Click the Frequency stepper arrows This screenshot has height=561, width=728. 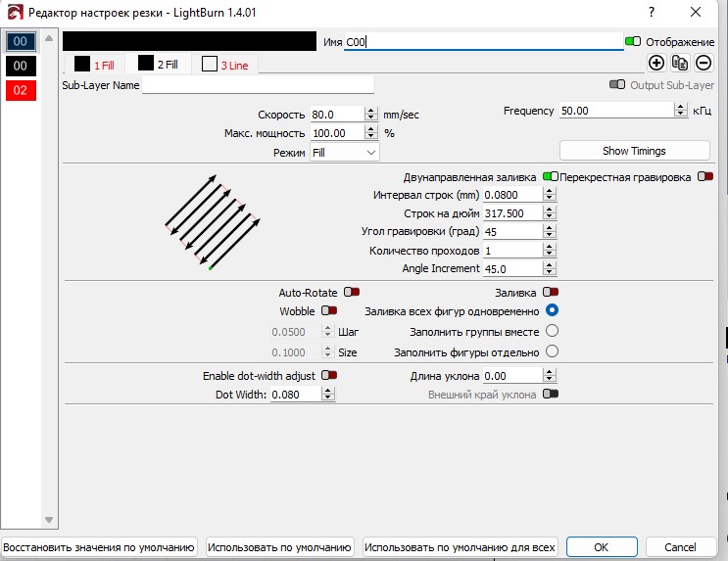681,111
